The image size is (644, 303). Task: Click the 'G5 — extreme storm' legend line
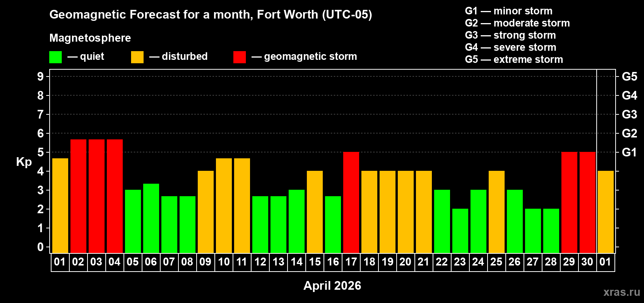pyautogui.click(x=514, y=59)
